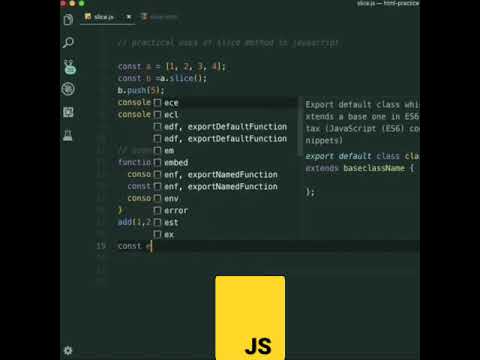Pick the 'env' suggestion
Image resolution: width=480 pixels, height=360 pixels.
(x=225, y=199)
